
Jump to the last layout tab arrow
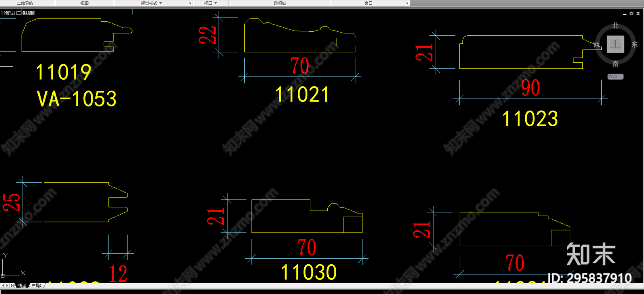[12, 286]
